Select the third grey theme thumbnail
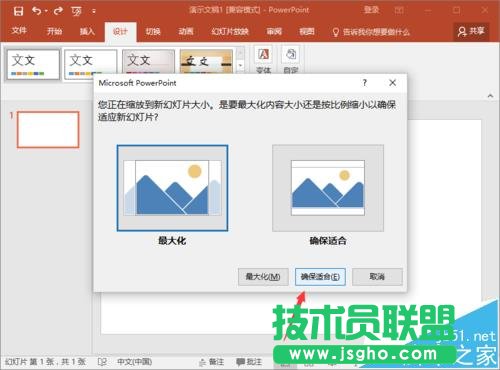Screen dimensions: 500x370 [x=148, y=62]
